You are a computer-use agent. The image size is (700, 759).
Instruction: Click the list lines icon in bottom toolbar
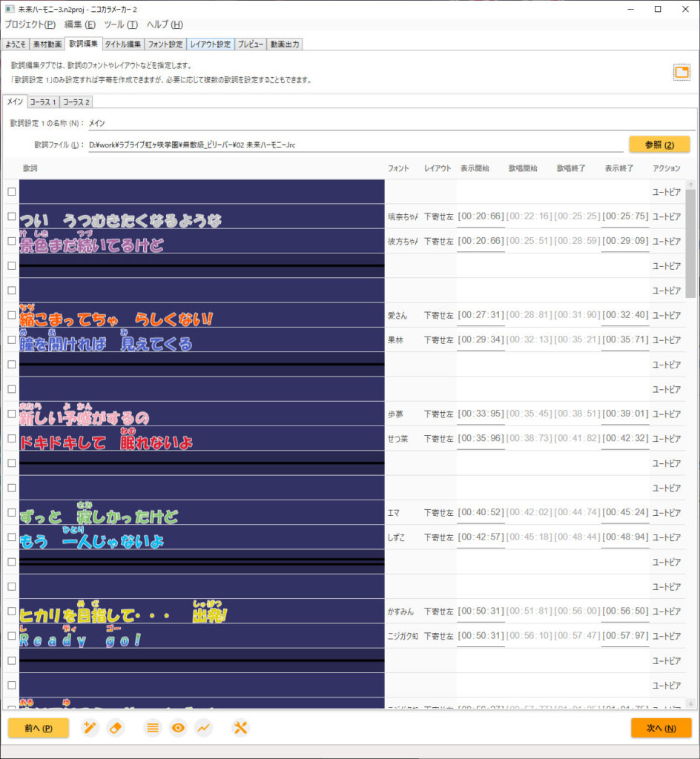[x=153, y=728]
